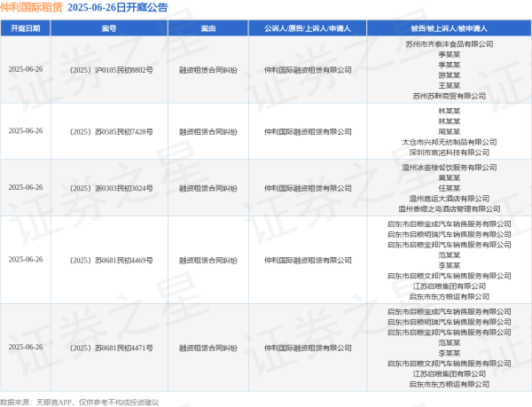
Task: Click defendant 温州香缇之岛酒店管理有限公司
Action: (450, 209)
